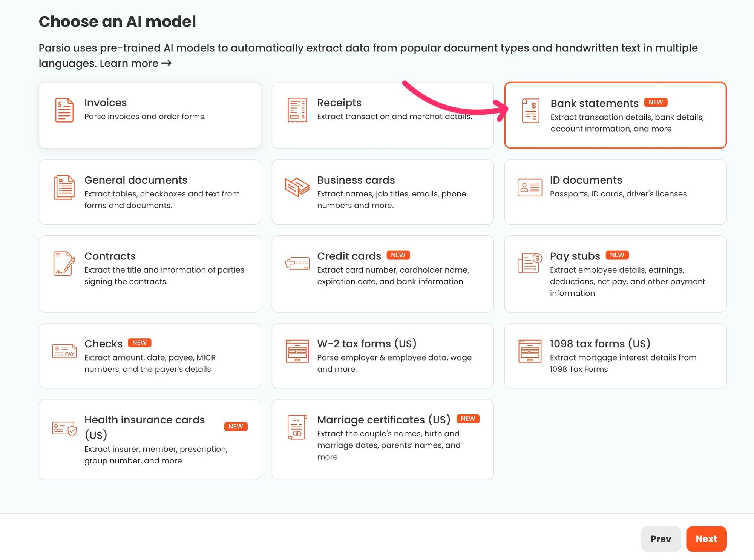Click the General documents icon
This screenshot has width=754, height=560.
point(64,187)
